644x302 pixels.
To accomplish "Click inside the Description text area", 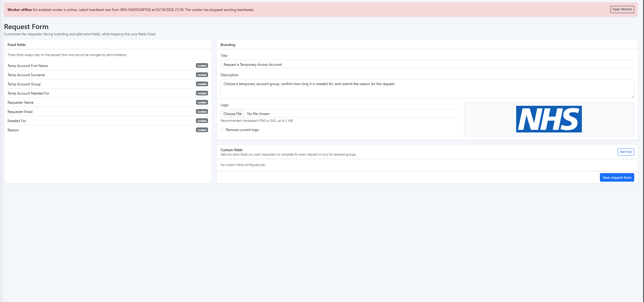I will coord(427,89).
